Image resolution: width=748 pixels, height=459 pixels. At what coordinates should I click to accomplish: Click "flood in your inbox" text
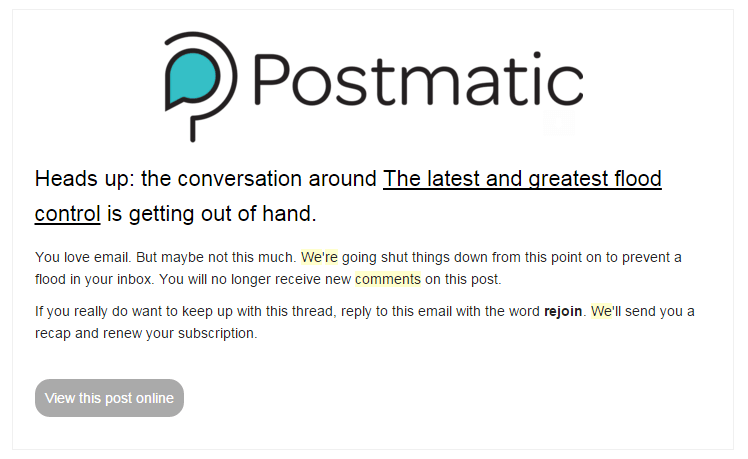click(x=93, y=278)
